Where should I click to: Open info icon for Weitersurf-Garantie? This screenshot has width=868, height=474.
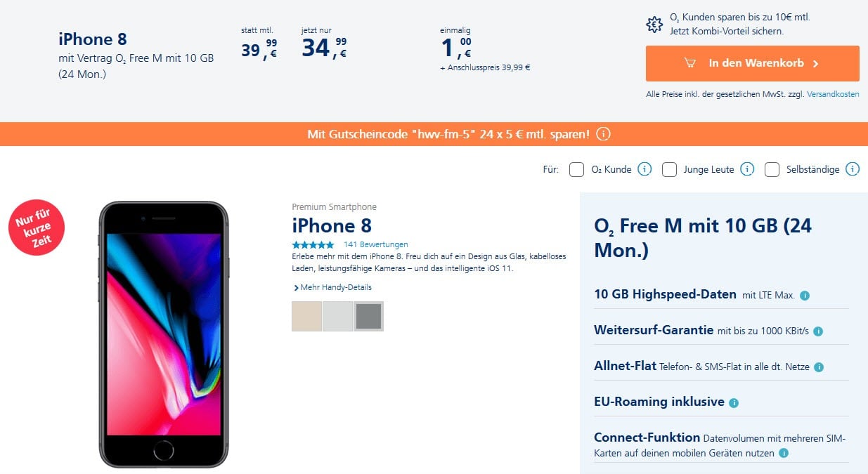pos(818,331)
